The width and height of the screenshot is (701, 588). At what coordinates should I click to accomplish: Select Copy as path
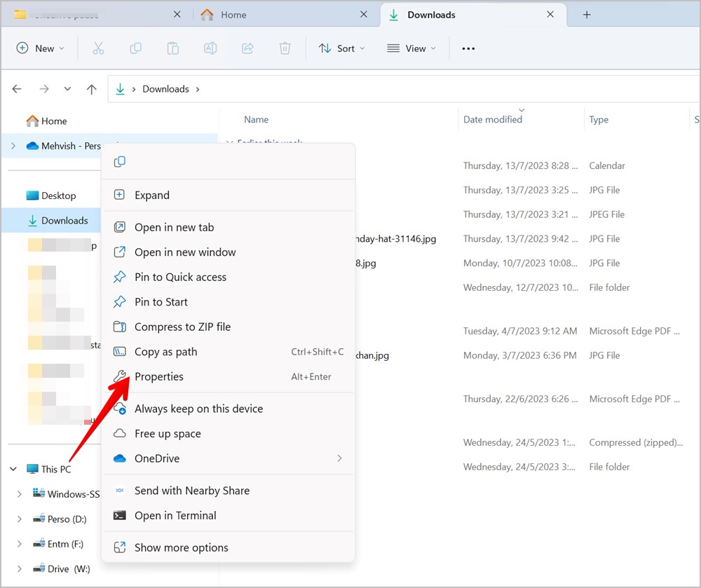(229, 352)
